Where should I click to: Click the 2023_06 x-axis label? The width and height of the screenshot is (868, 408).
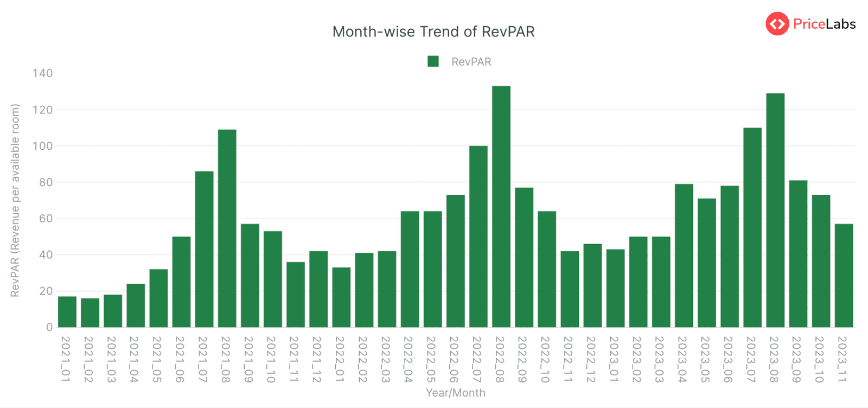727,359
